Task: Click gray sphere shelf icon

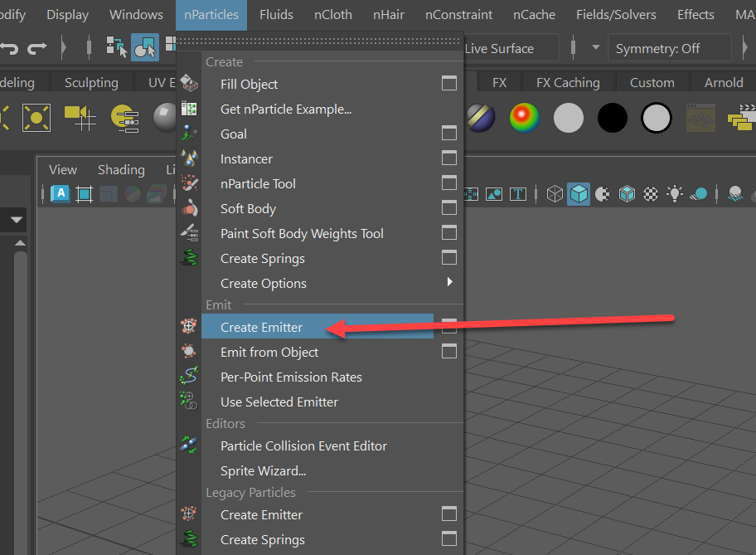Action: coord(569,118)
